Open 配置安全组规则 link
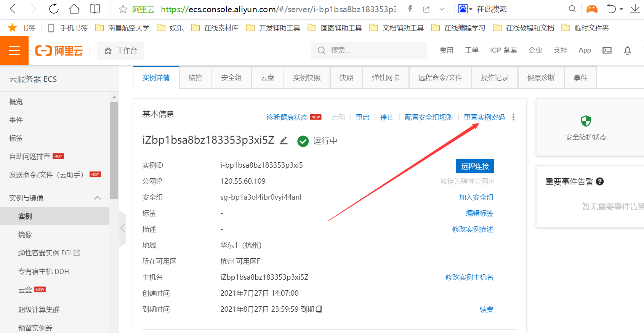Screen dimensions: 644x333 tap(429, 117)
